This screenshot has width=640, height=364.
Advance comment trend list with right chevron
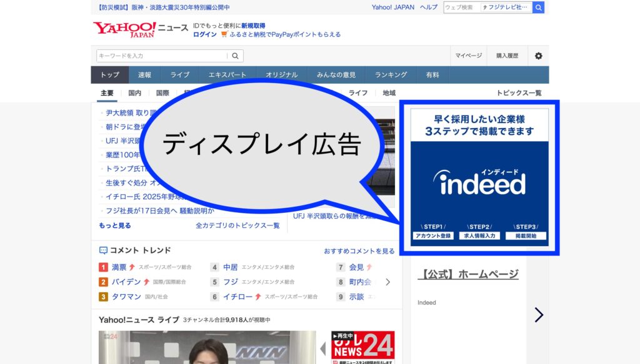387,282
